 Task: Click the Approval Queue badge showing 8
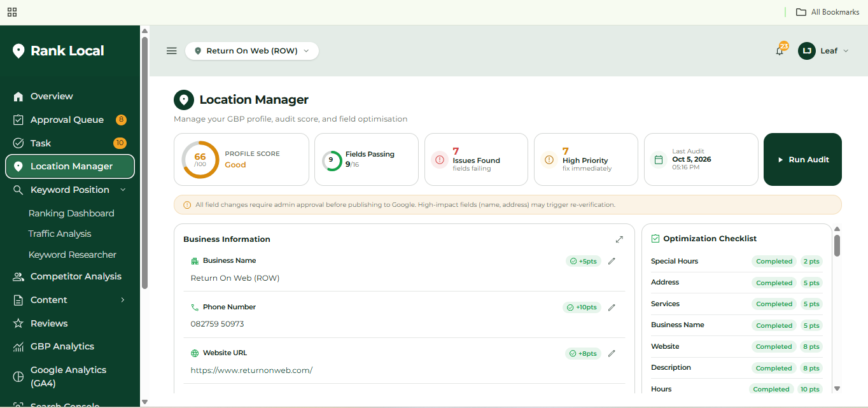(121, 120)
